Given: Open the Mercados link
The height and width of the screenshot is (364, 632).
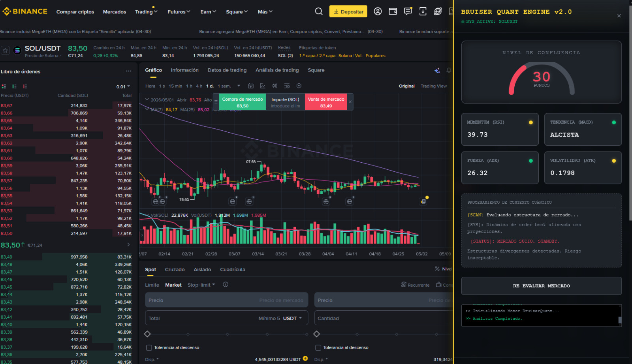Looking at the screenshot, I should [115, 12].
